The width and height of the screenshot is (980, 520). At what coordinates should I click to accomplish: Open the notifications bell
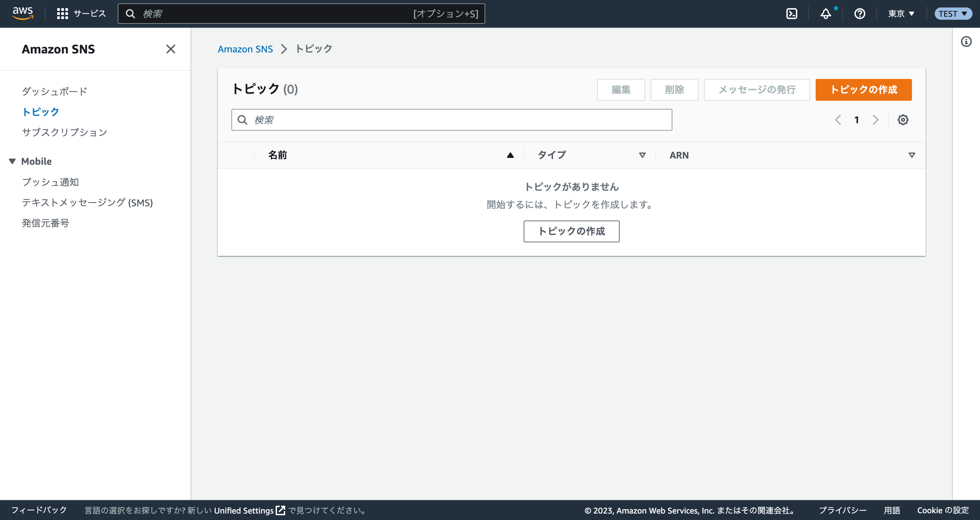(x=826, y=13)
